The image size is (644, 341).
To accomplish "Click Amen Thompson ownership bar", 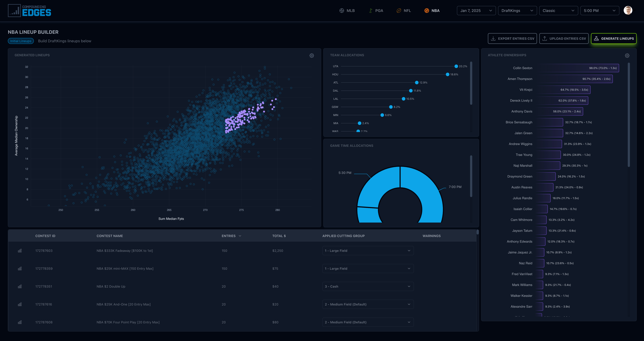I will (574, 79).
